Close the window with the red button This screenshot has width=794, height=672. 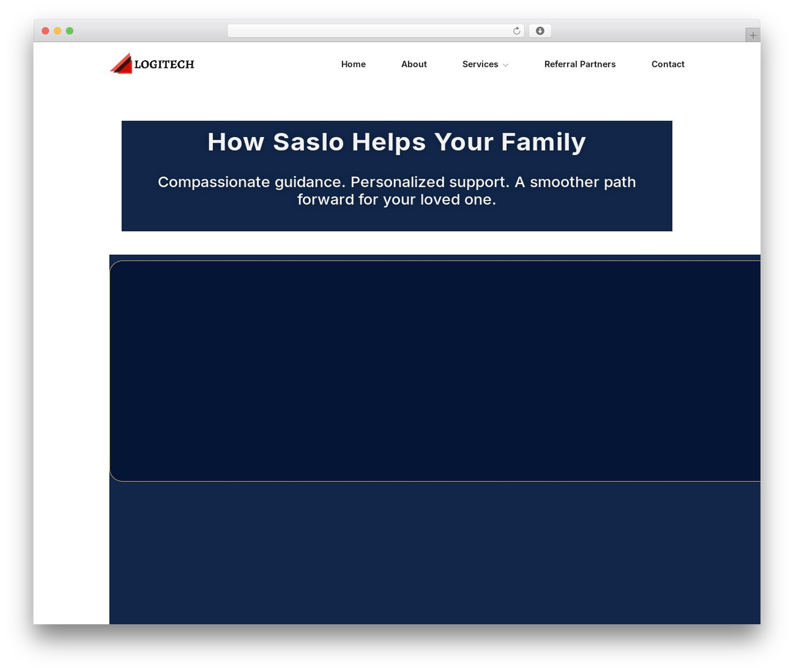[x=45, y=31]
